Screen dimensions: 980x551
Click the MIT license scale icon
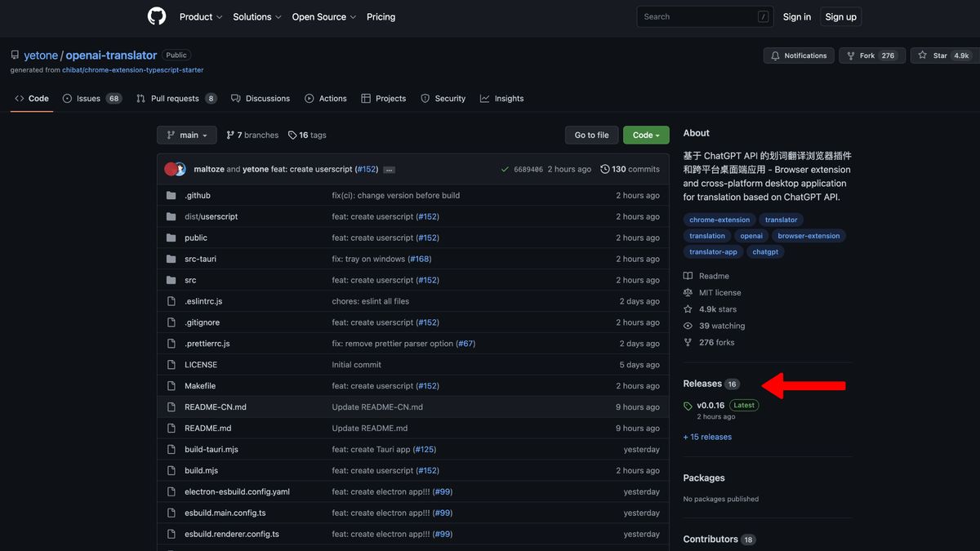pyautogui.click(x=687, y=292)
